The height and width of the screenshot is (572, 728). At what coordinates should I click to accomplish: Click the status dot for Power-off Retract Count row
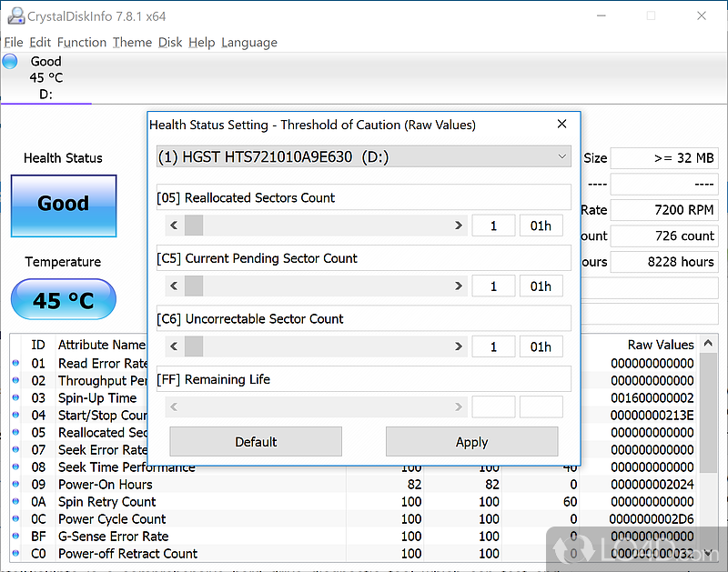click(x=15, y=554)
